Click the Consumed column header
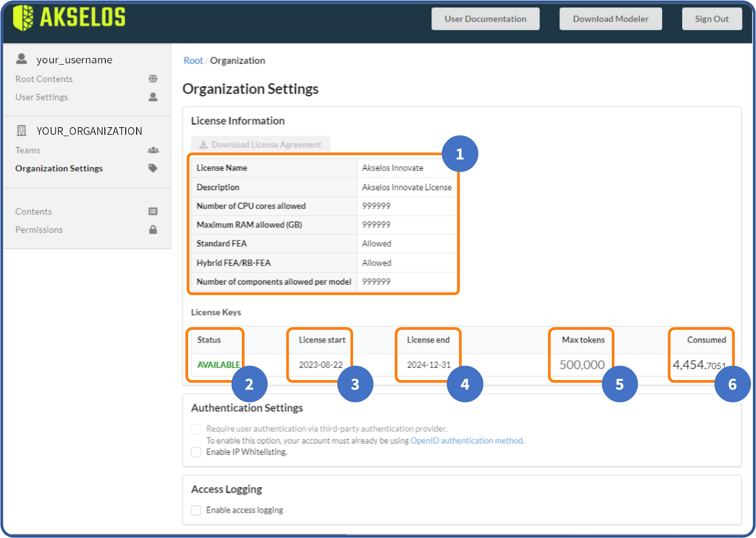756x538 pixels. tap(707, 340)
